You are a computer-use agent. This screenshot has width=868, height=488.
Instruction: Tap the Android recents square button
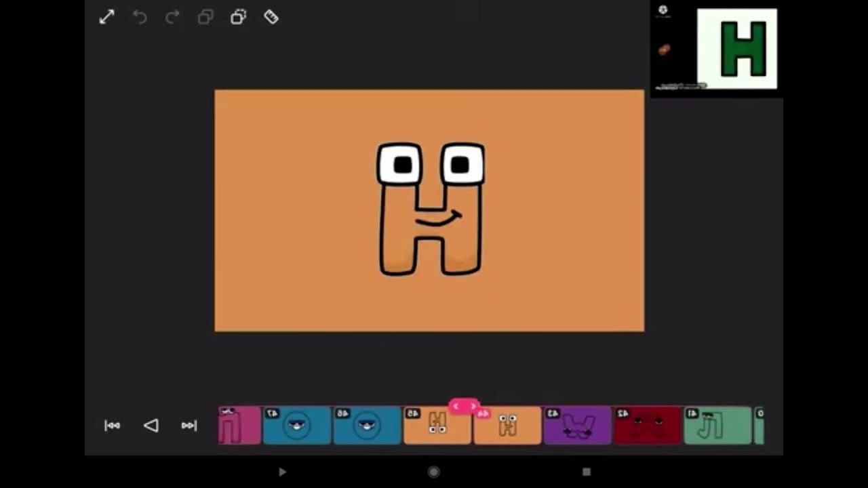point(587,472)
